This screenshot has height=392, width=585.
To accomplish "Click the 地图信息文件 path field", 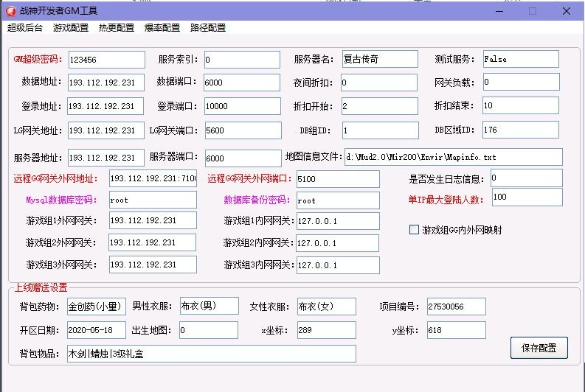I will (452, 157).
